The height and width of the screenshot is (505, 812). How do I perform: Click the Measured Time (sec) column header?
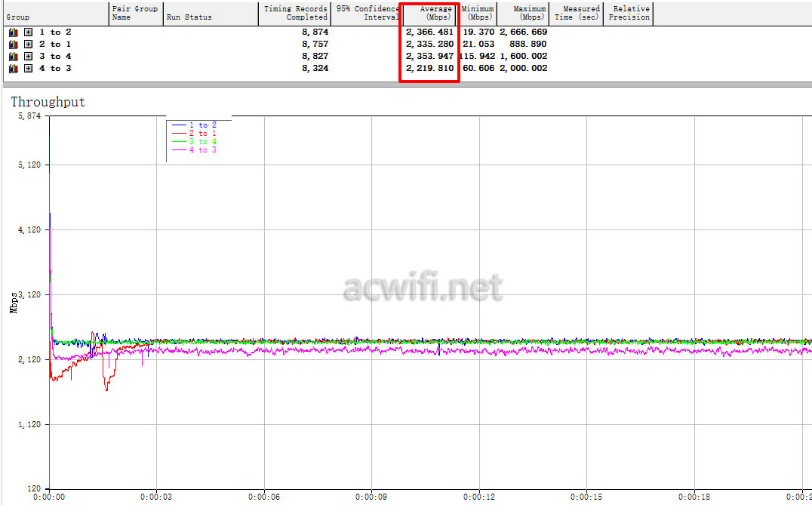577,14
